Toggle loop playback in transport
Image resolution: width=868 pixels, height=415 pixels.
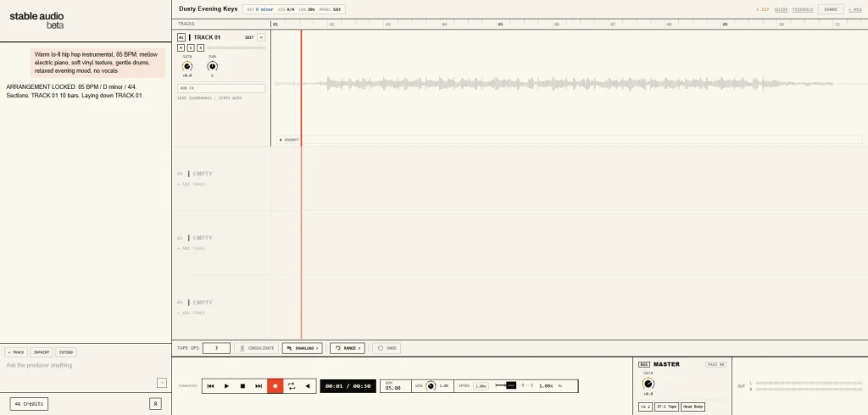[x=292, y=386]
